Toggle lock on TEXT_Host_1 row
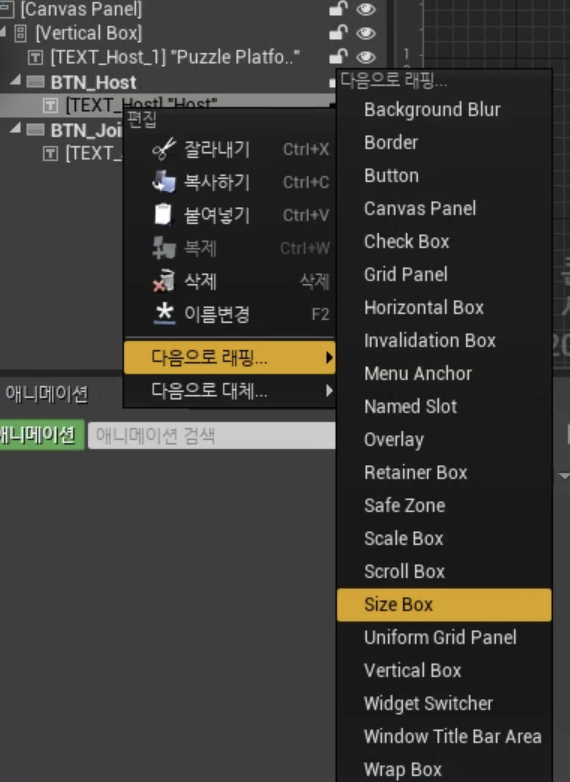The width and height of the screenshot is (570, 782). coord(339,56)
